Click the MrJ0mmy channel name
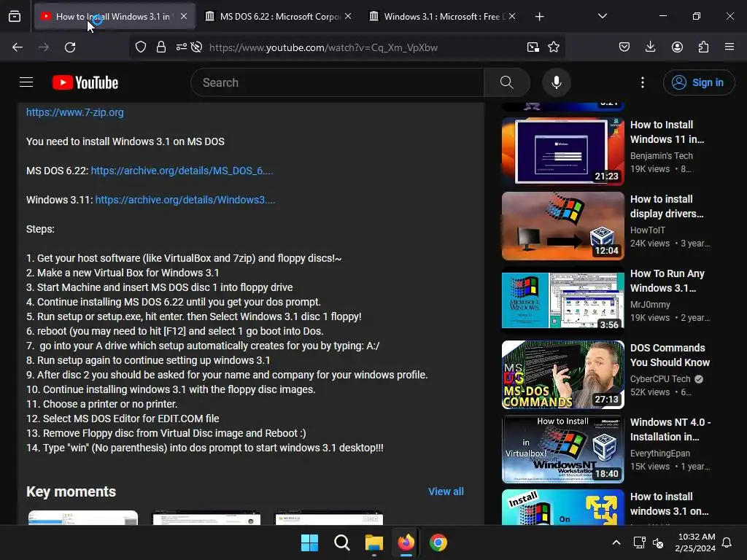 tap(650, 304)
